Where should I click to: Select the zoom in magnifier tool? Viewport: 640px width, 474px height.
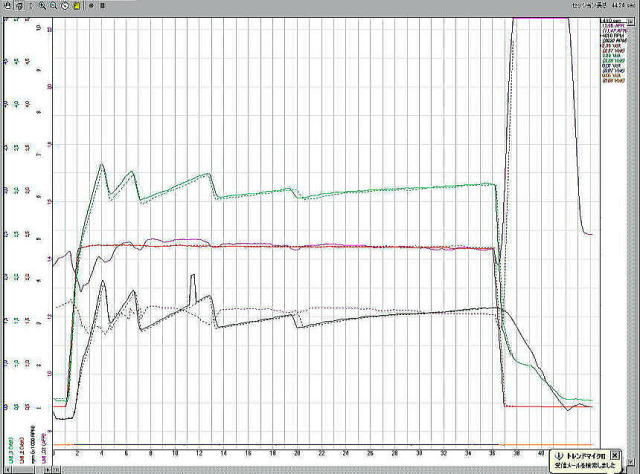[42, 6]
